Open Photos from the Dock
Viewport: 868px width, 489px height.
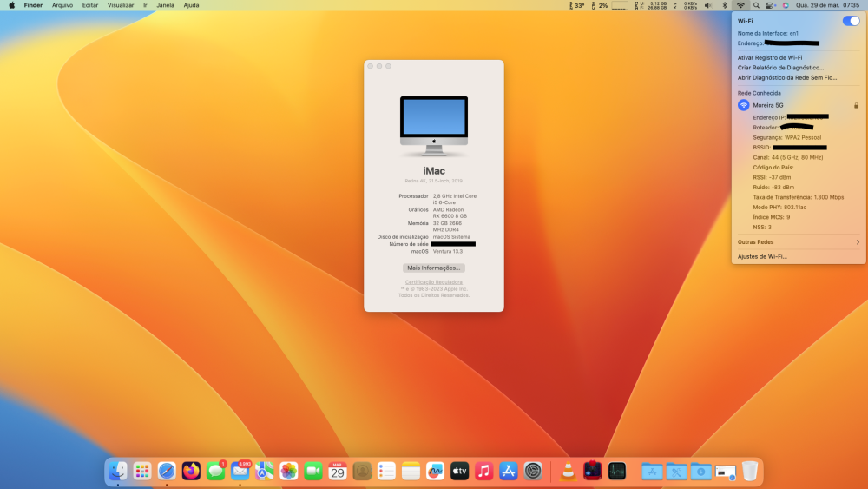288,472
